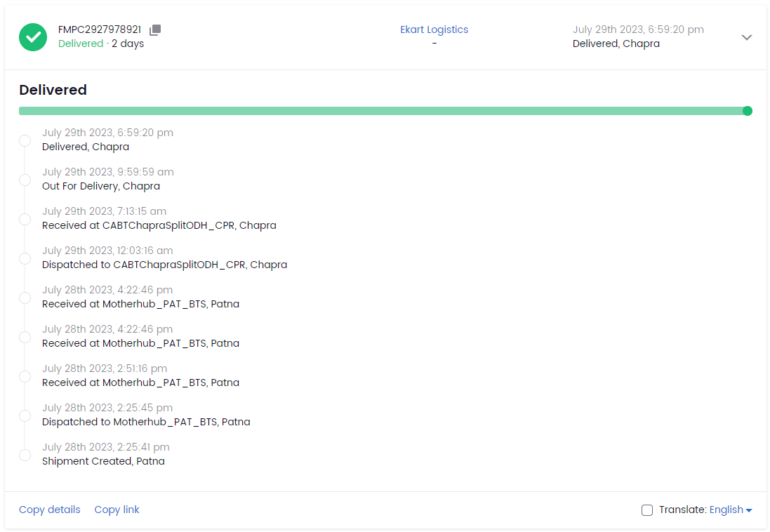Copy tracking number FMPC2927978921 icon
Viewport: 770px width, 532px height.
[x=155, y=30]
